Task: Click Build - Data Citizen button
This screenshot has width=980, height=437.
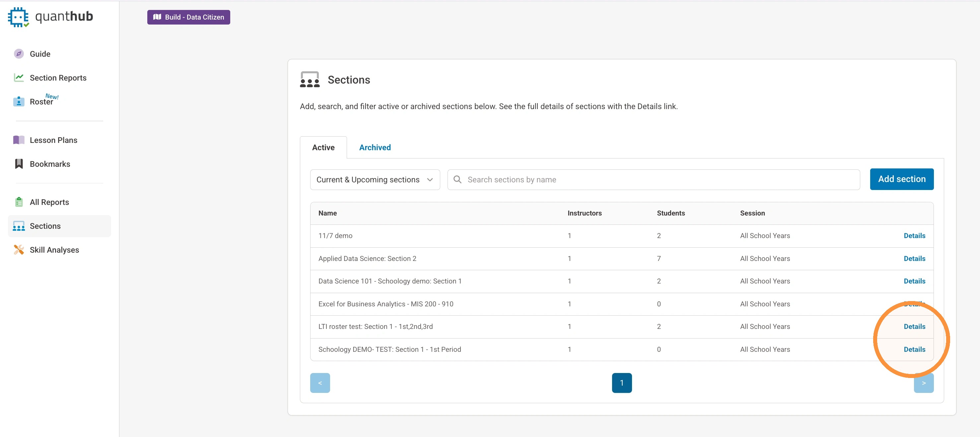Action: 189,17
